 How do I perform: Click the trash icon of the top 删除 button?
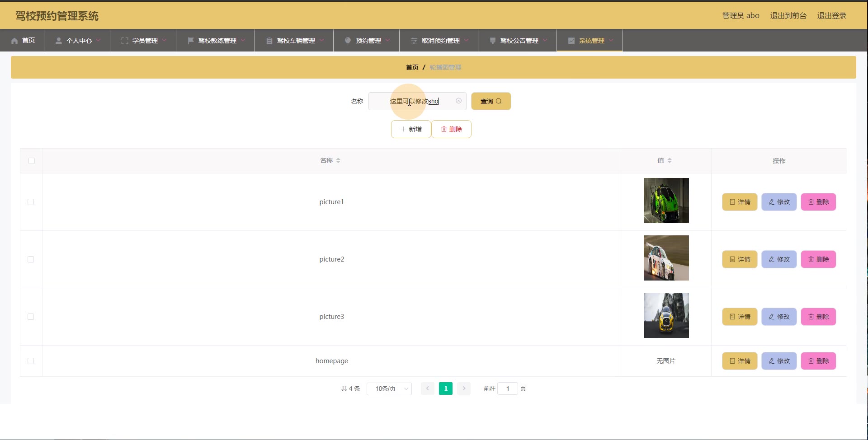[x=444, y=129]
